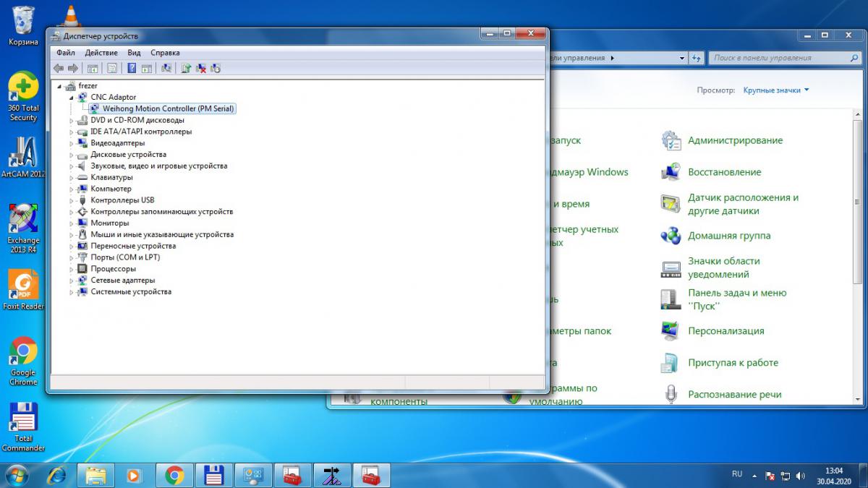Image resolution: width=868 pixels, height=488 pixels.
Task: Select the Системные устройства tree item
Action: pyautogui.click(x=131, y=291)
